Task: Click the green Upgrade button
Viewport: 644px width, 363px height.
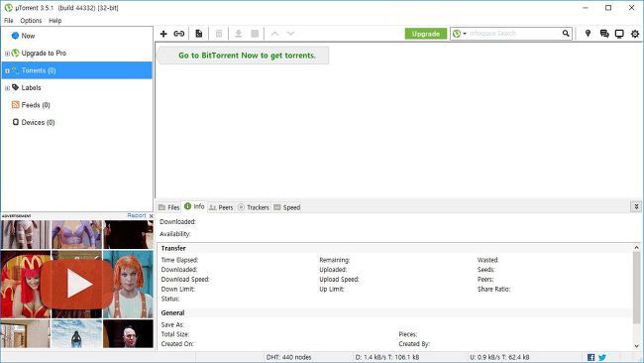Action: [x=425, y=34]
